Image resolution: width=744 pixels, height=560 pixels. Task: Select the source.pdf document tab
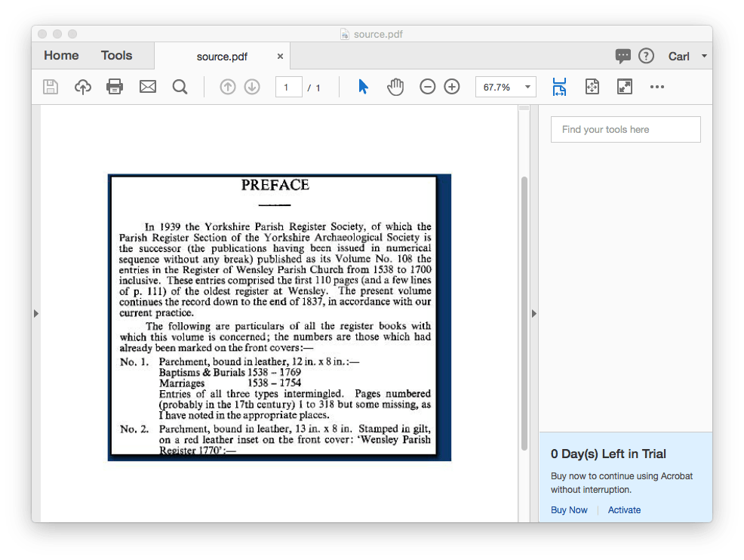coord(222,56)
